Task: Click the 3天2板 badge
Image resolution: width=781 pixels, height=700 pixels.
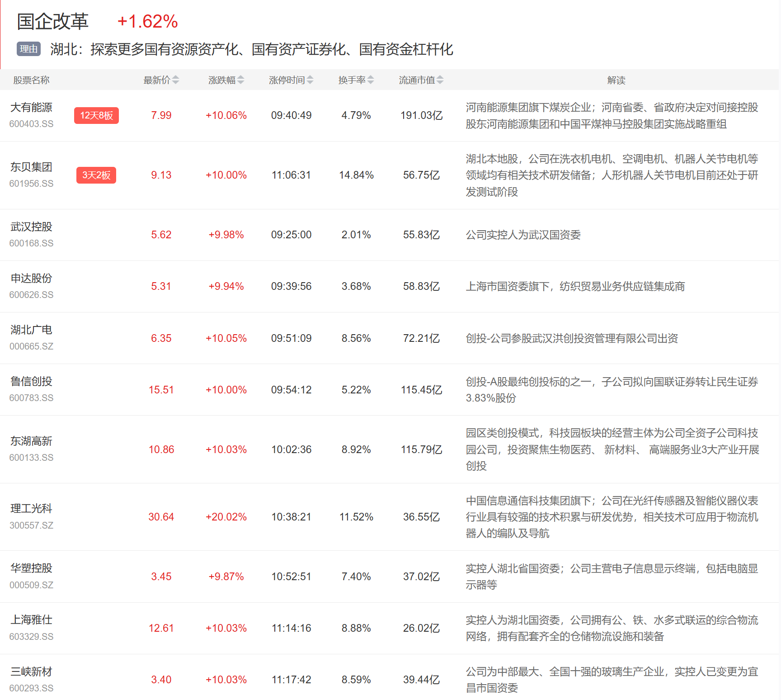Action: (x=96, y=175)
